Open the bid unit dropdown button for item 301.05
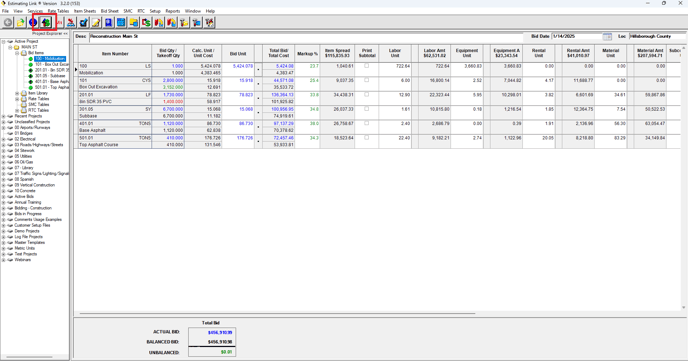This screenshot has width=688, height=361. [x=258, y=112]
